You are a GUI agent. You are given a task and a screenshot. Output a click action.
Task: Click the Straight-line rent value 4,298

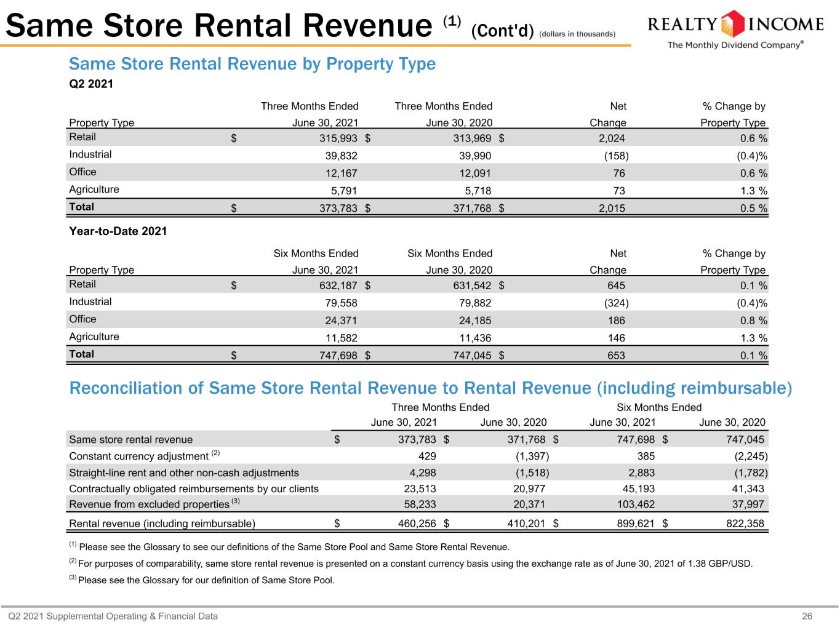[423, 472]
